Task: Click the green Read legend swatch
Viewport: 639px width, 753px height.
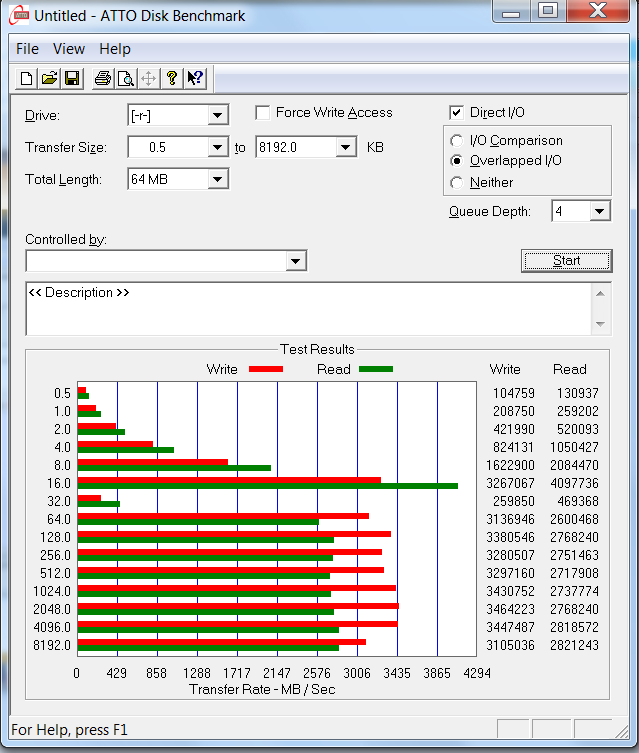Action: [376, 369]
